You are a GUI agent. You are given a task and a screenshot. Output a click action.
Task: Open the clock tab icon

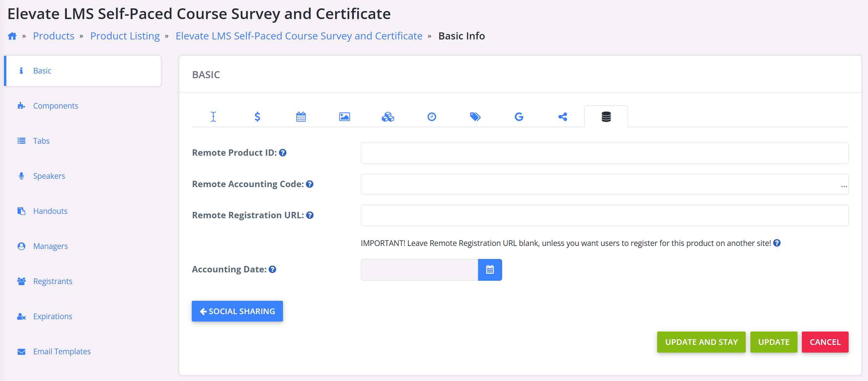click(432, 117)
